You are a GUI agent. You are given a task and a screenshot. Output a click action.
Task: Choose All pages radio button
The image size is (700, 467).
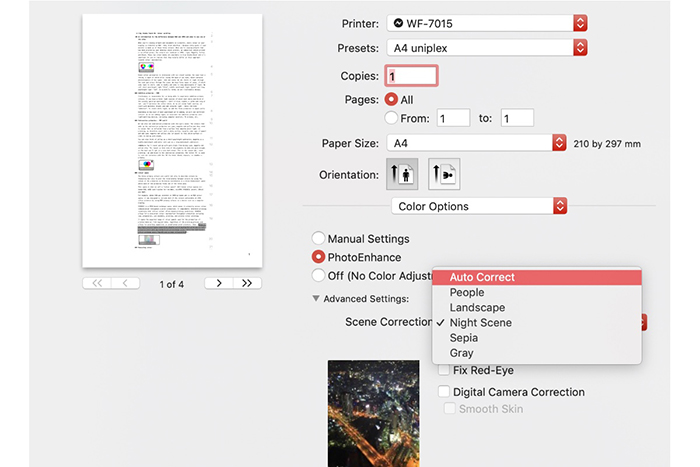tap(391, 100)
